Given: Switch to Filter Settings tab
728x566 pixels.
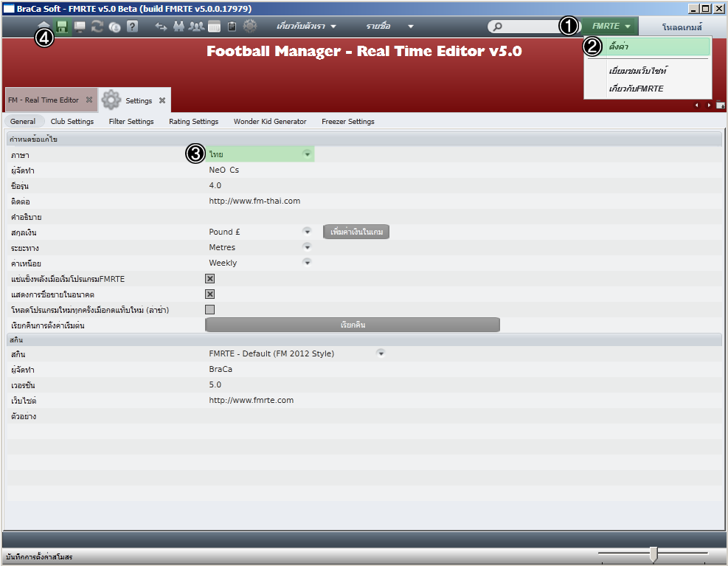Looking at the screenshot, I should (131, 121).
